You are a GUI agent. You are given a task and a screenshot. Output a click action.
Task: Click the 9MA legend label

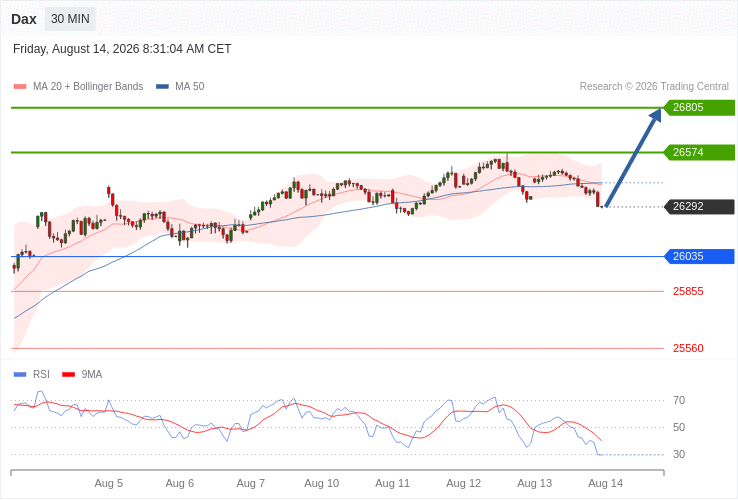pos(92,375)
